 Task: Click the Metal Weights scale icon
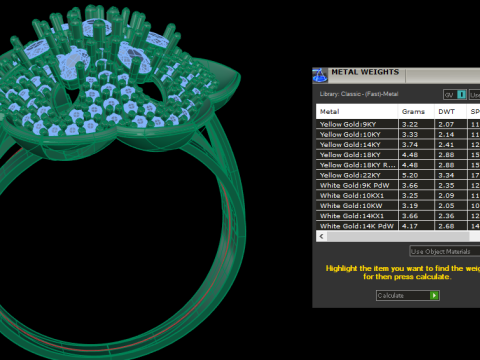(x=320, y=75)
